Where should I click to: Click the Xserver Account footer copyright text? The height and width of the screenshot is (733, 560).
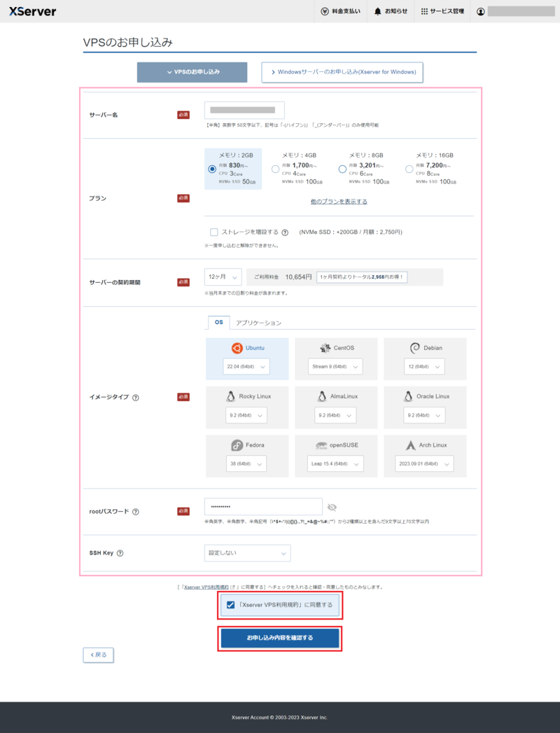(x=279, y=718)
